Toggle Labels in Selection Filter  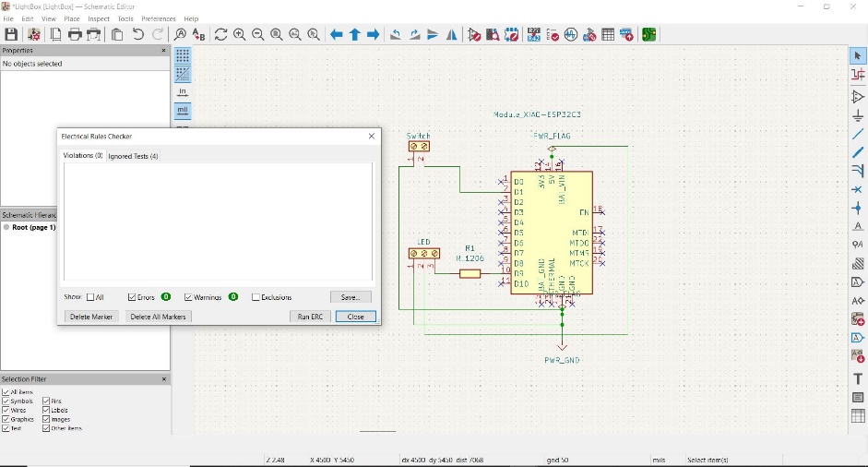[46, 411]
